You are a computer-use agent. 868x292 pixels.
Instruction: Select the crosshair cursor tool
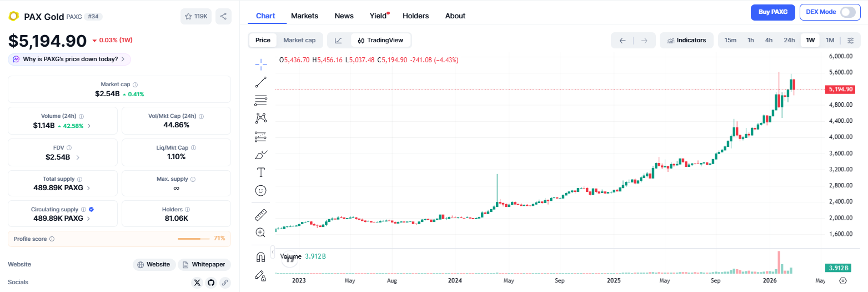click(261, 65)
